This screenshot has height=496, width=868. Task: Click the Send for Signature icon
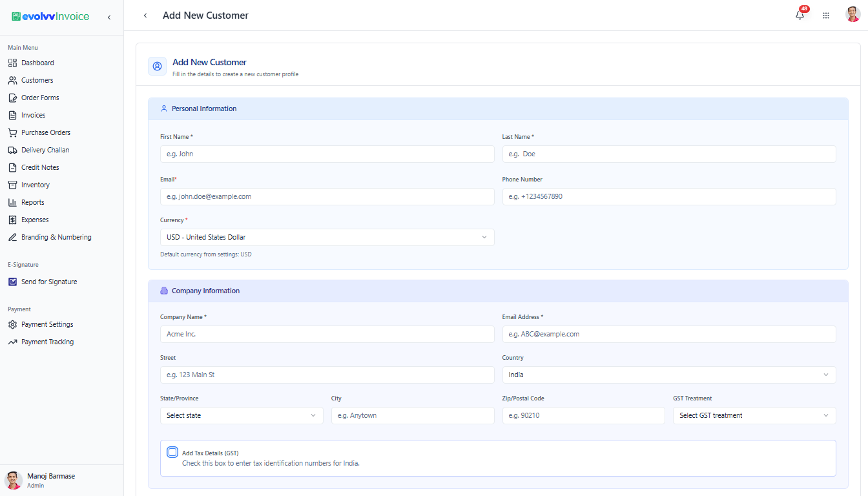pos(12,282)
